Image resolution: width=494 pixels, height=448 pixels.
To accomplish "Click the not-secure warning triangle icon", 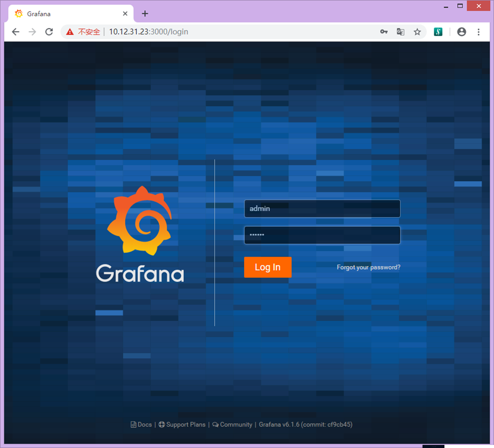I will pyautogui.click(x=70, y=32).
